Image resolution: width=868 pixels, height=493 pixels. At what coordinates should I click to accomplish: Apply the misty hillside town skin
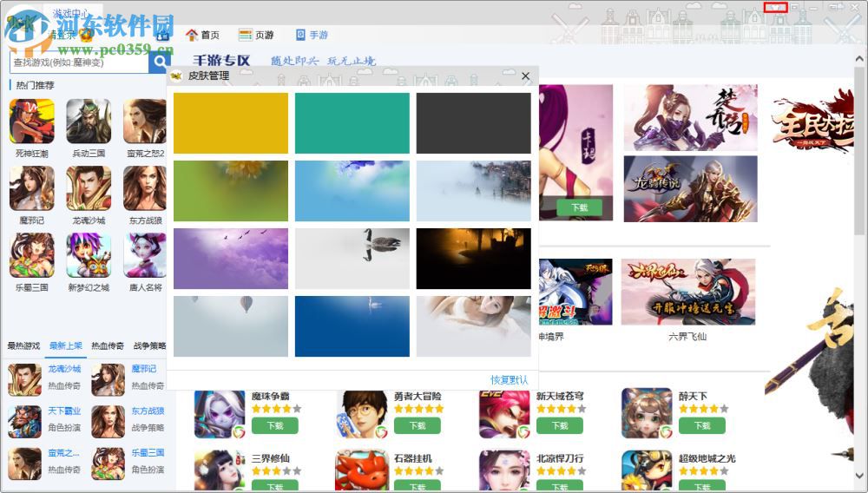tap(473, 191)
